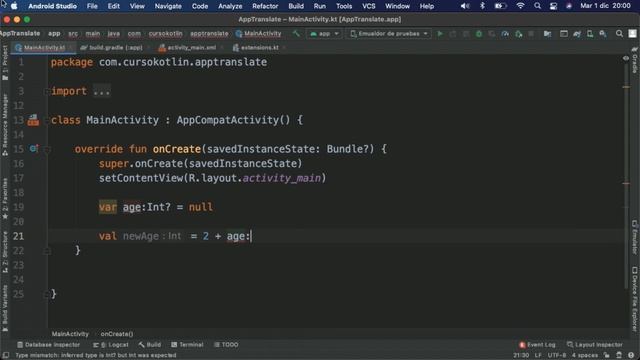This screenshot has height=360, width=640.
Task: Toggle the Logcat tool window
Action: click(111, 345)
